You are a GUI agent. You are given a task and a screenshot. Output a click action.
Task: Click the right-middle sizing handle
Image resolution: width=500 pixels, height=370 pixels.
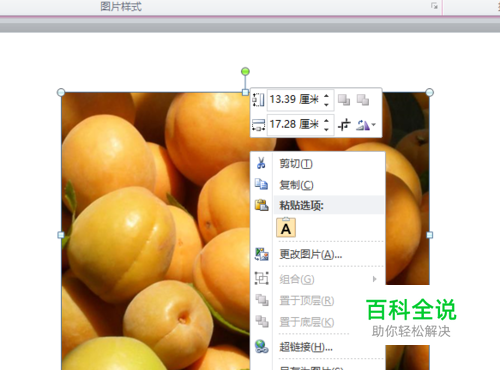(430, 235)
